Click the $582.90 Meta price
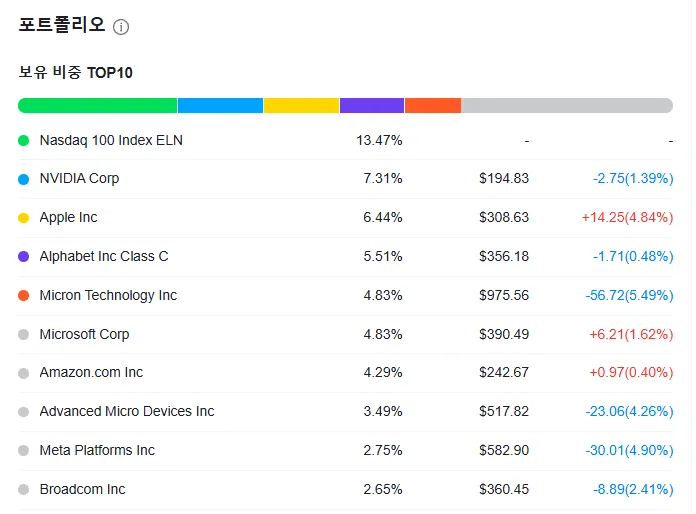Screen dimensions: 696x514 504,450
